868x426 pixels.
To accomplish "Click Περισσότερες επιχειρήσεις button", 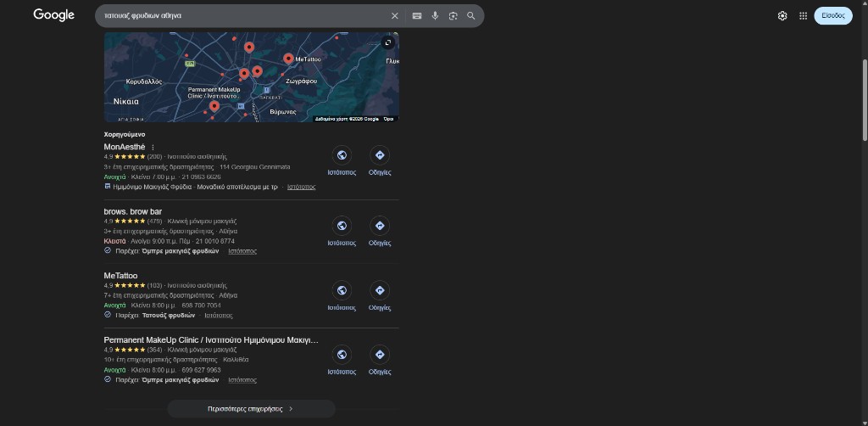I will point(251,409).
